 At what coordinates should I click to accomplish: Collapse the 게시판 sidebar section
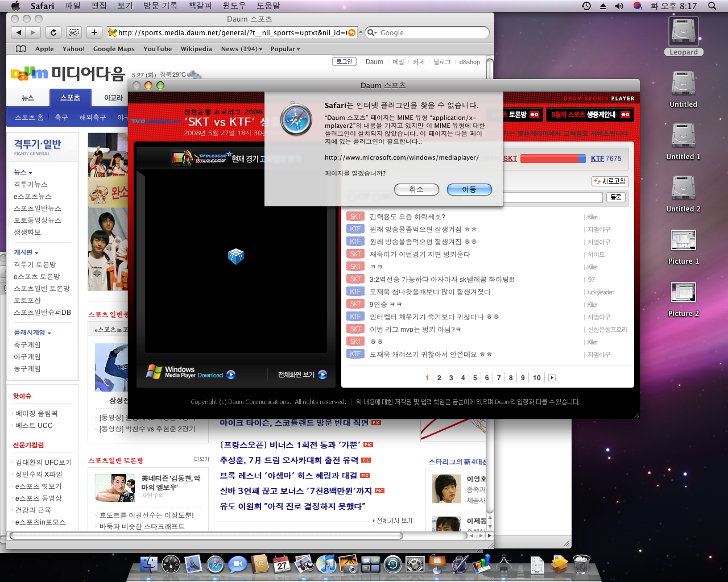(x=26, y=252)
